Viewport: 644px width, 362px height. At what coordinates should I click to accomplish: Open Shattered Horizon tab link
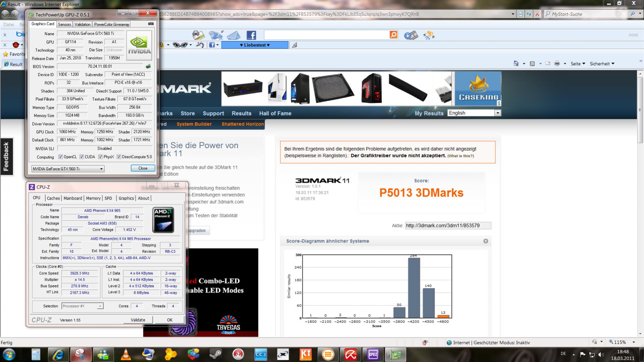[x=243, y=124]
